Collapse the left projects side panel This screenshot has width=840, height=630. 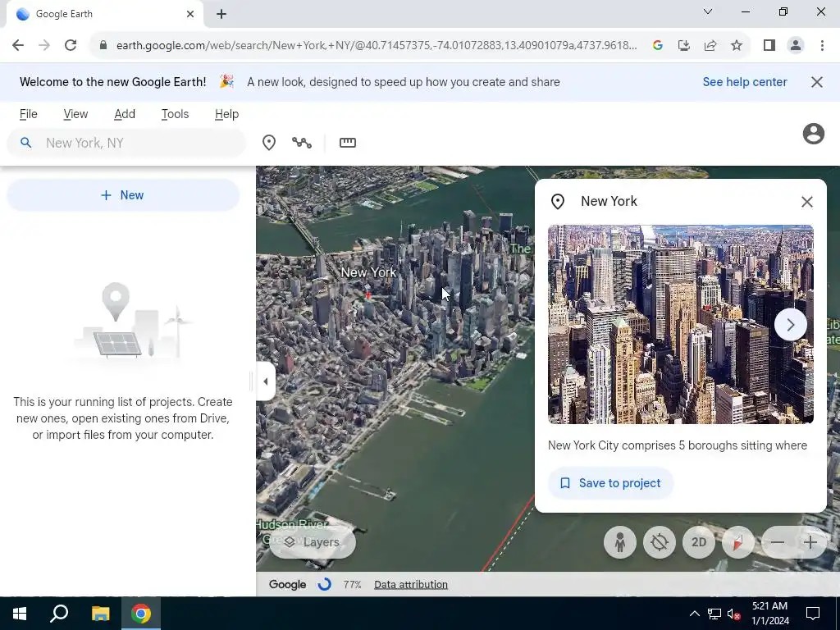coord(266,381)
